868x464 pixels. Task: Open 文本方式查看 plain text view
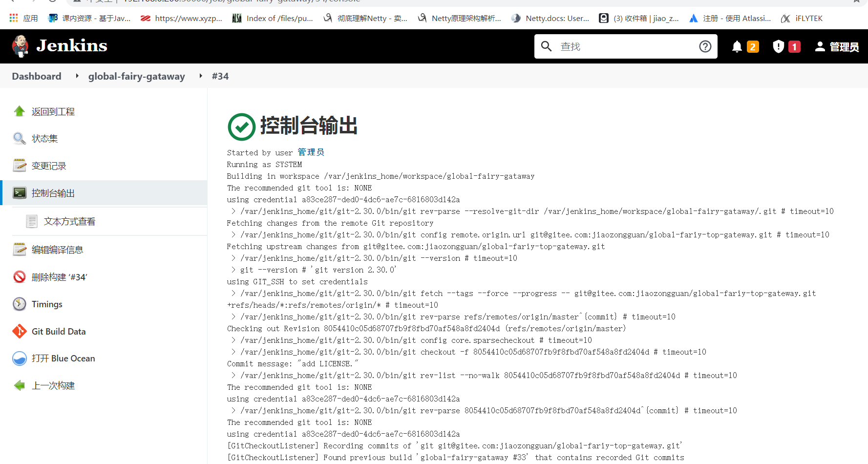(x=70, y=222)
